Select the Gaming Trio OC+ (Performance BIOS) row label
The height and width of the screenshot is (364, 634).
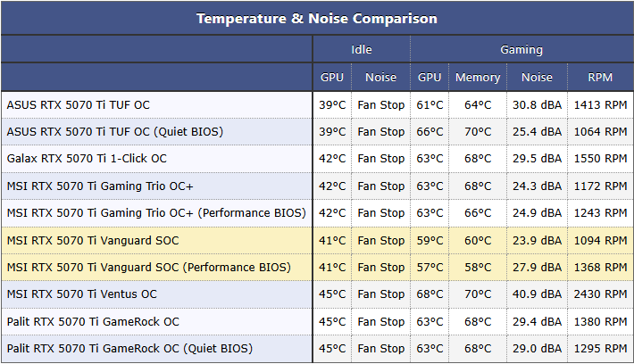click(x=156, y=213)
